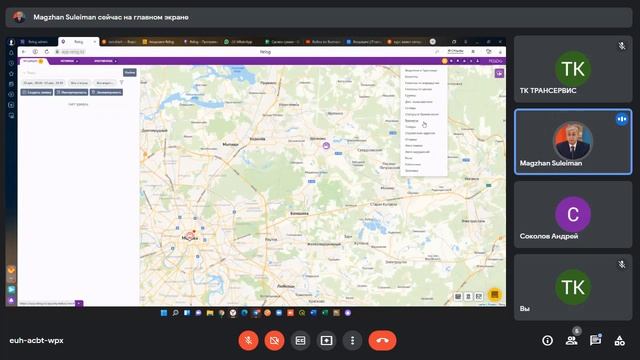Click the purple vehicle marker on the map
Image resolution: width=640 pixels, height=360 pixels.
326,145
